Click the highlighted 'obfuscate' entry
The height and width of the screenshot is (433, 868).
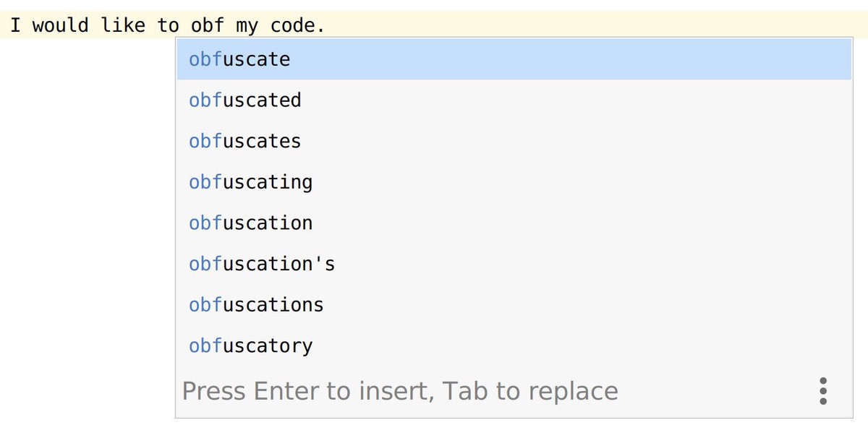239,59
